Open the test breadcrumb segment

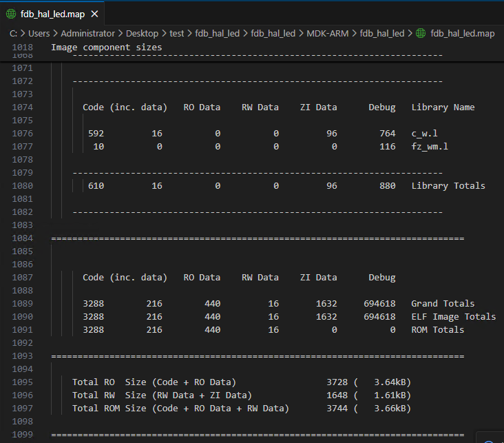[177, 34]
